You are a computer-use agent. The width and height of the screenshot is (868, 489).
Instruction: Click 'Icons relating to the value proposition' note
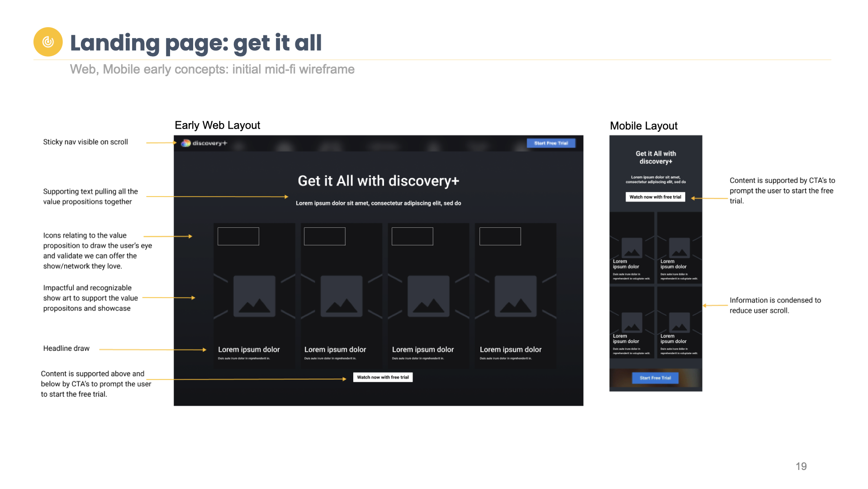pyautogui.click(x=98, y=251)
